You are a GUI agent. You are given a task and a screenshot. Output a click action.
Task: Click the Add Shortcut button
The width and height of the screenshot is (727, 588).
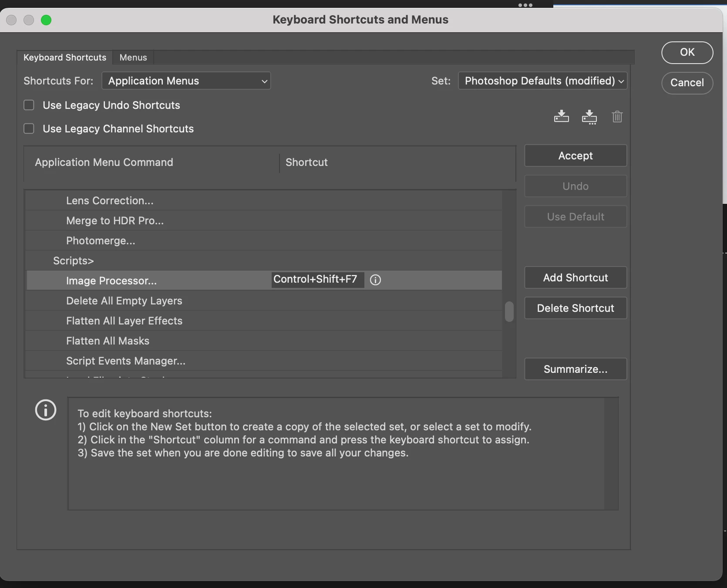(x=576, y=277)
